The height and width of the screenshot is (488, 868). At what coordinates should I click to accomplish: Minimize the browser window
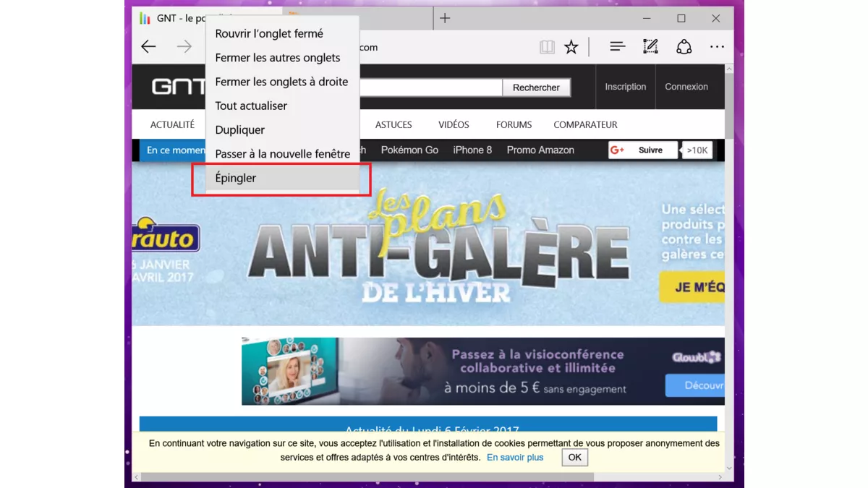point(647,18)
